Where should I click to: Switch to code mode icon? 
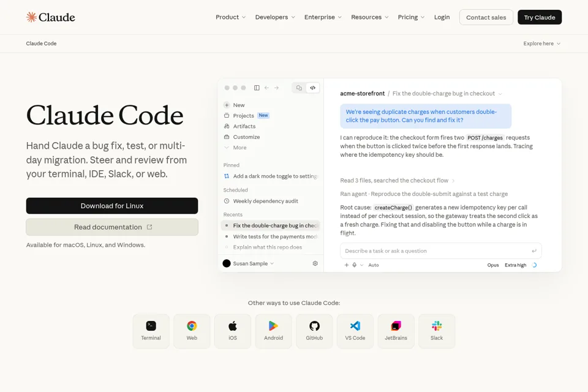pyautogui.click(x=313, y=88)
